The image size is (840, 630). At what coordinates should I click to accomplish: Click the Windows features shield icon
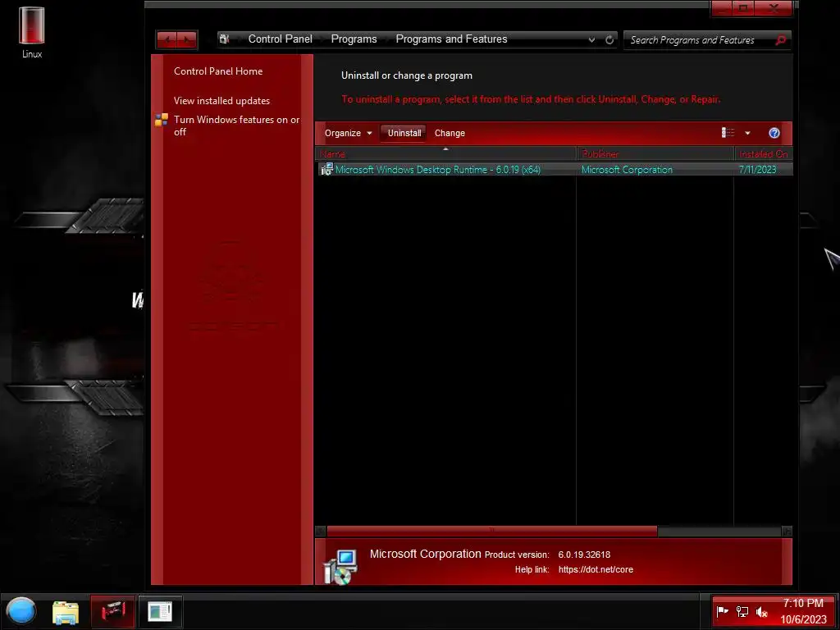click(x=162, y=120)
